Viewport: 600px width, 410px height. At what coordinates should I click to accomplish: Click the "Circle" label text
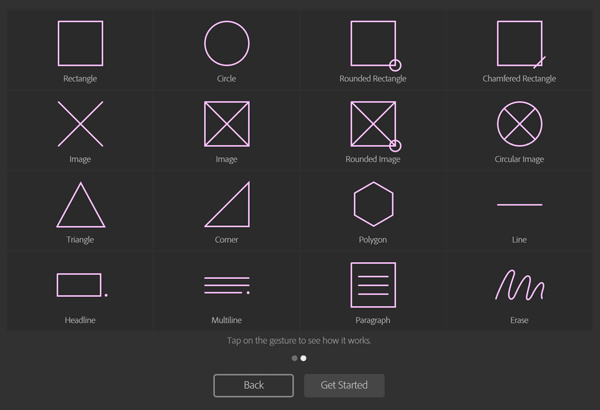pyautogui.click(x=227, y=79)
